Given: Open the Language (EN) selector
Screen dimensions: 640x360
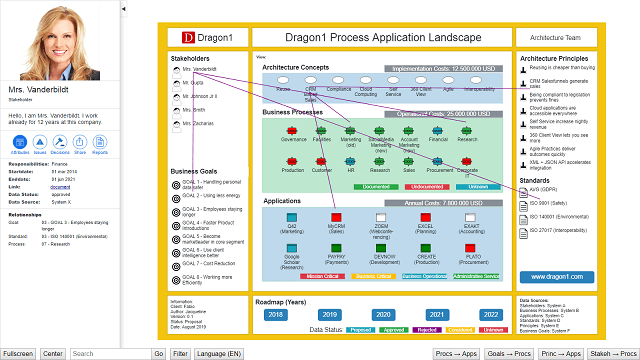Looking at the screenshot, I should (x=219, y=354).
